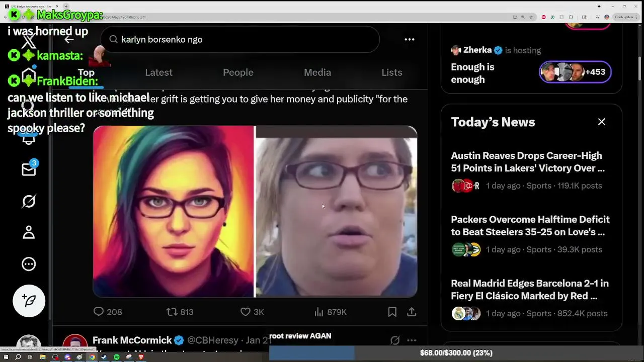Click the compose post feather button
The image size is (644, 362).
(x=29, y=301)
